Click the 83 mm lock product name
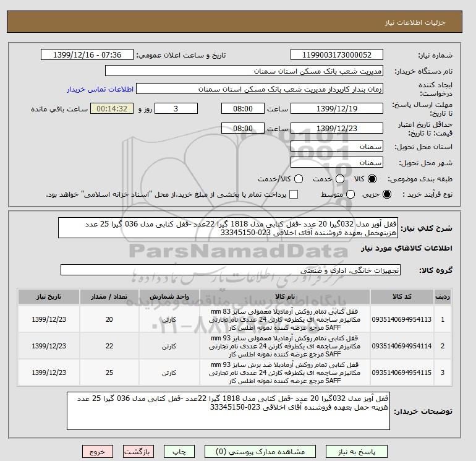 285,319
